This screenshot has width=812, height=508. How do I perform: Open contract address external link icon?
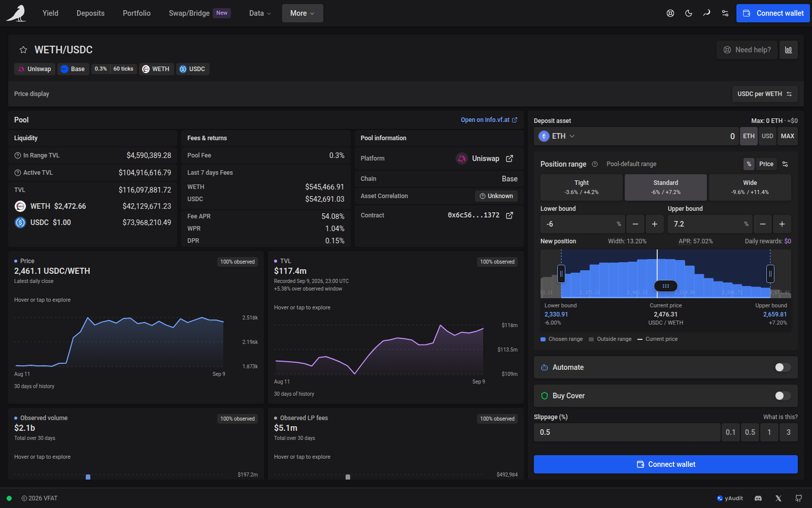tap(510, 215)
